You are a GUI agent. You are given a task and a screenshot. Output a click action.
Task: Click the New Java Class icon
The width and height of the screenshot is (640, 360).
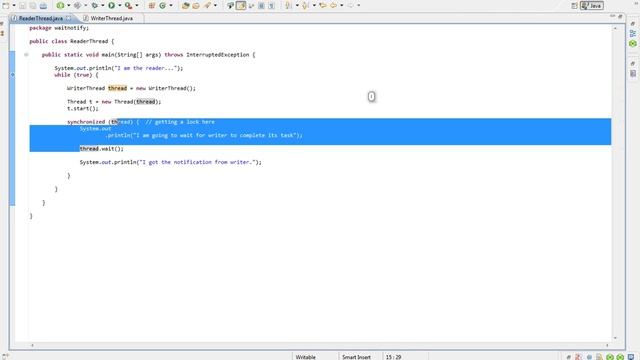pos(162,5)
